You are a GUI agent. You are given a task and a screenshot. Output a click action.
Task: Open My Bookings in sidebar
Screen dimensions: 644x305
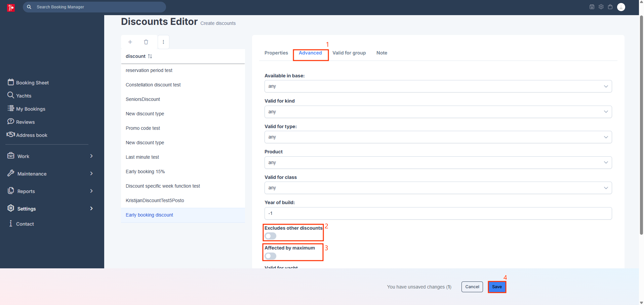pos(31,109)
